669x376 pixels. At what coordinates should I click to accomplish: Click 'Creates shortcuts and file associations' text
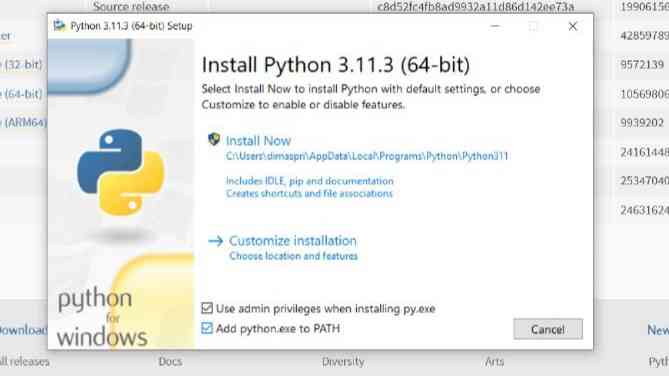coord(309,193)
